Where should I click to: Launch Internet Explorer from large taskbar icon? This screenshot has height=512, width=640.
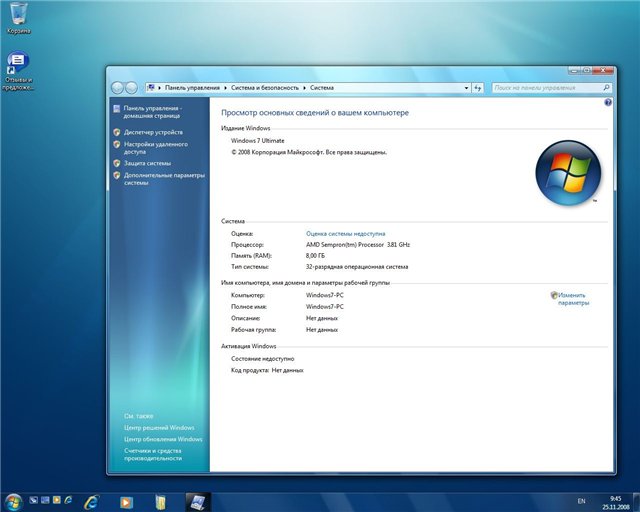pos(92,502)
